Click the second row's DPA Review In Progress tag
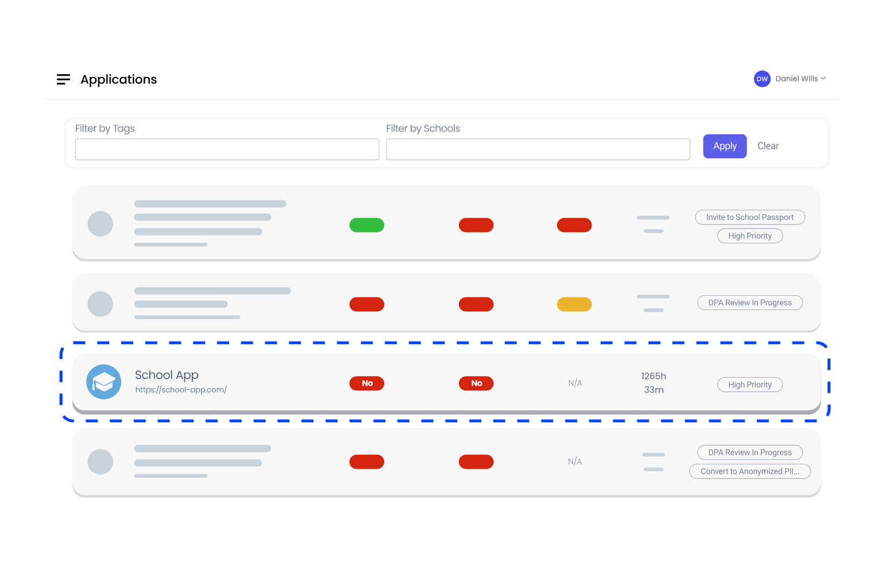The image size is (882, 588). pos(749,303)
